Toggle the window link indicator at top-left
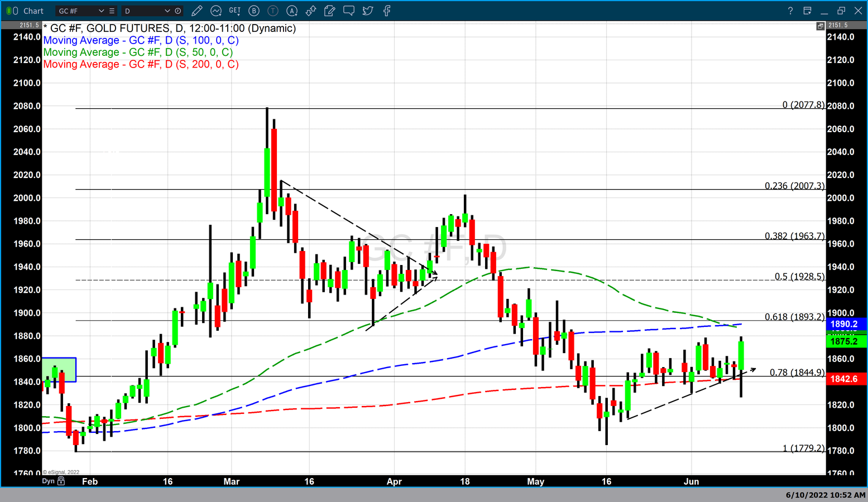Image resolution: width=868 pixels, height=502 pixels. (12, 11)
